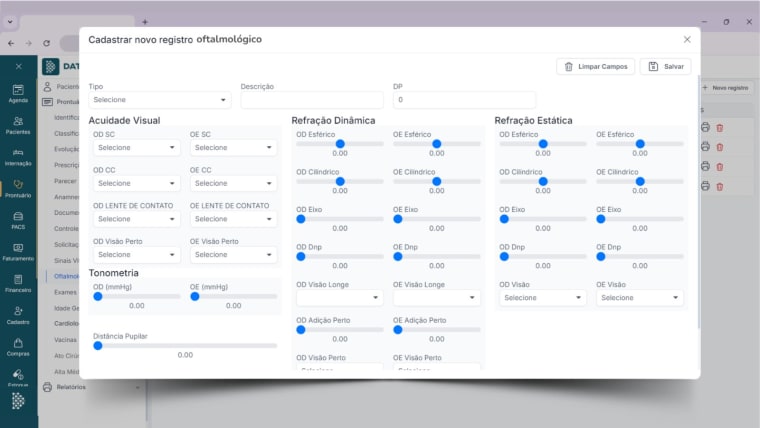This screenshot has width=760, height=428.
Task: Open the OE Visão Longe dropdown
Action: 436,298
